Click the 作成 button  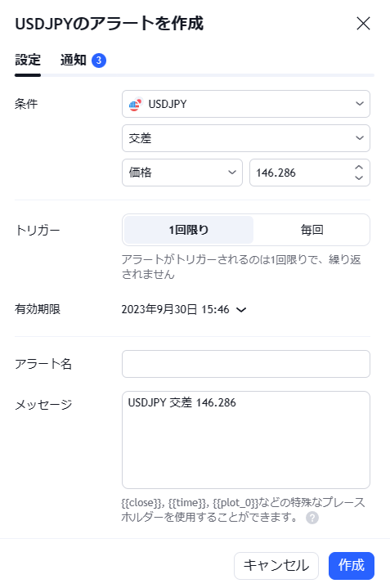352,565
